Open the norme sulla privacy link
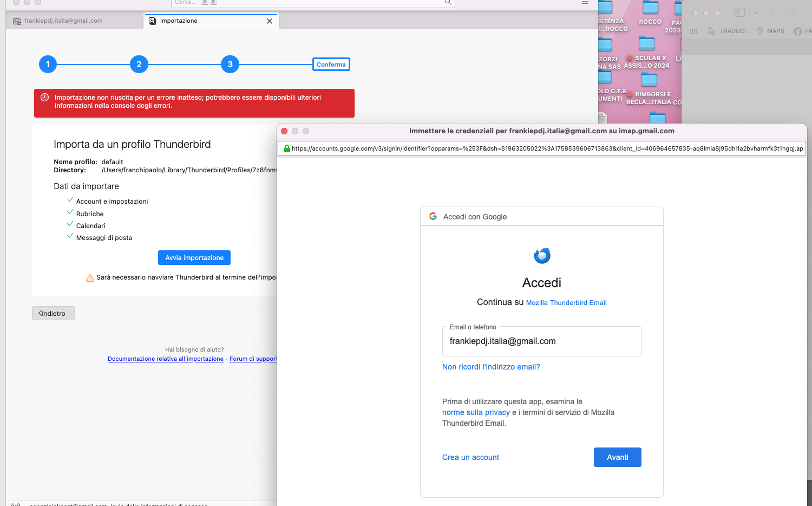This screenshot has width=812, height=506. [476, 412]
